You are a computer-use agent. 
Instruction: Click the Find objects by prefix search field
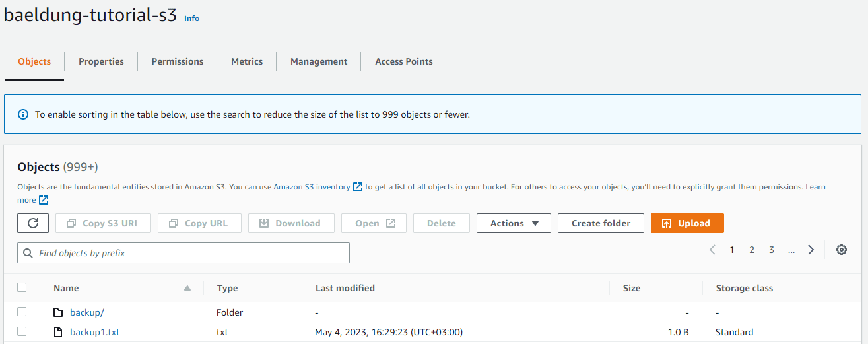184,253
